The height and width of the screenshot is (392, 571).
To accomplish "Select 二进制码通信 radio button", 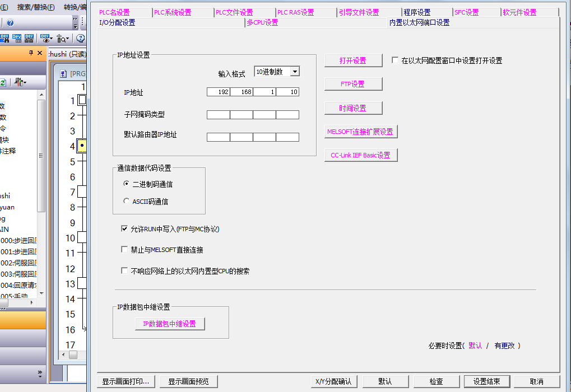I will [127, 184].
